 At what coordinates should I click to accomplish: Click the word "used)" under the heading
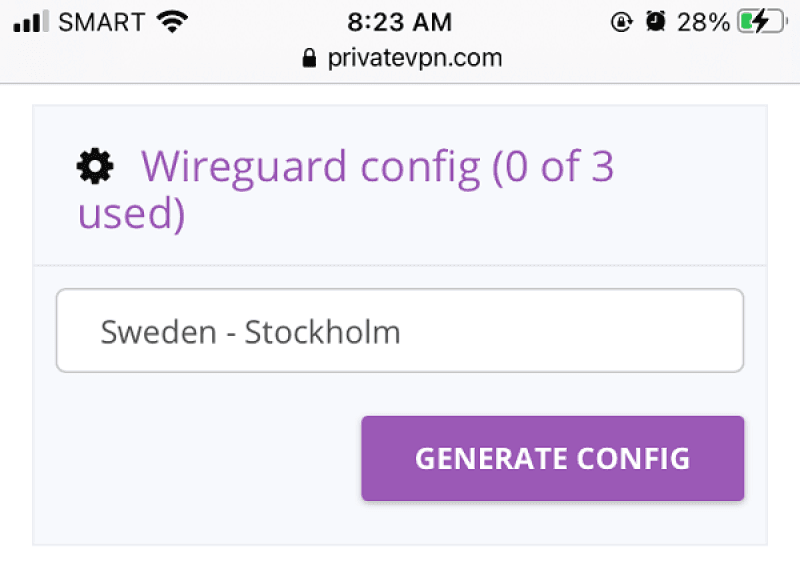click(x=131, y=214)
